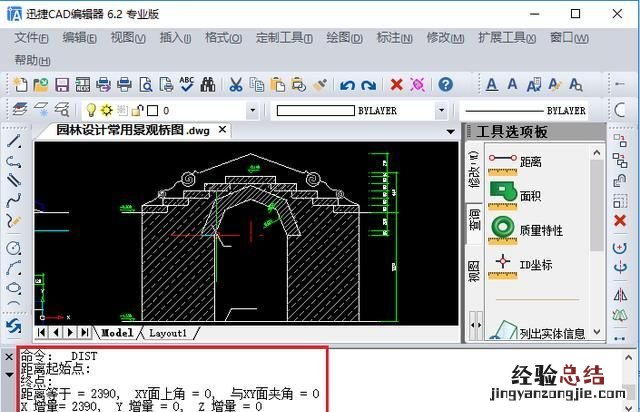The image size is (640, 412).
Task: Click red X erase icon in right toolbar
Action: 620,220
